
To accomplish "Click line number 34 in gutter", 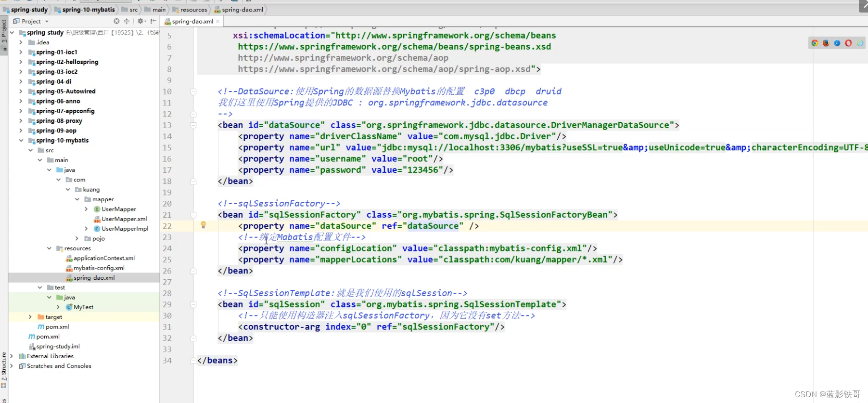I will pos(167,361).
